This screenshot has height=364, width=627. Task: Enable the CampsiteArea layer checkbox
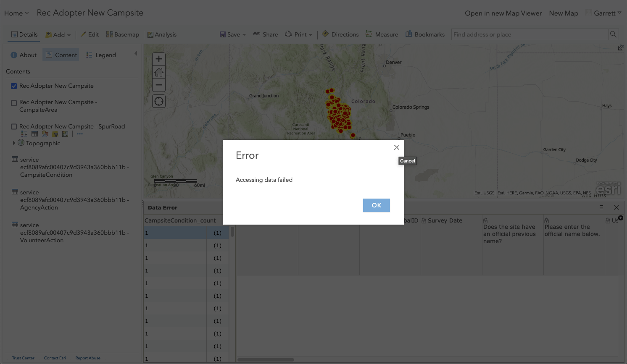click(x=13, y=103)
